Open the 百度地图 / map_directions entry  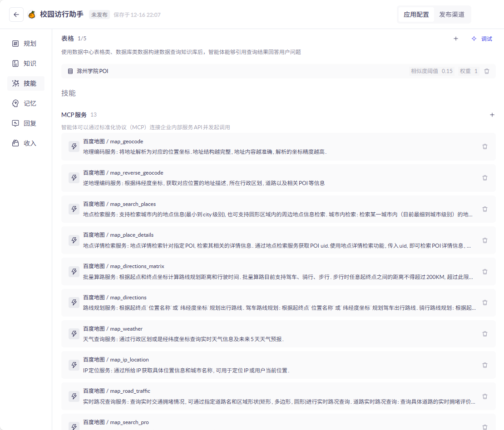point(278,303)
